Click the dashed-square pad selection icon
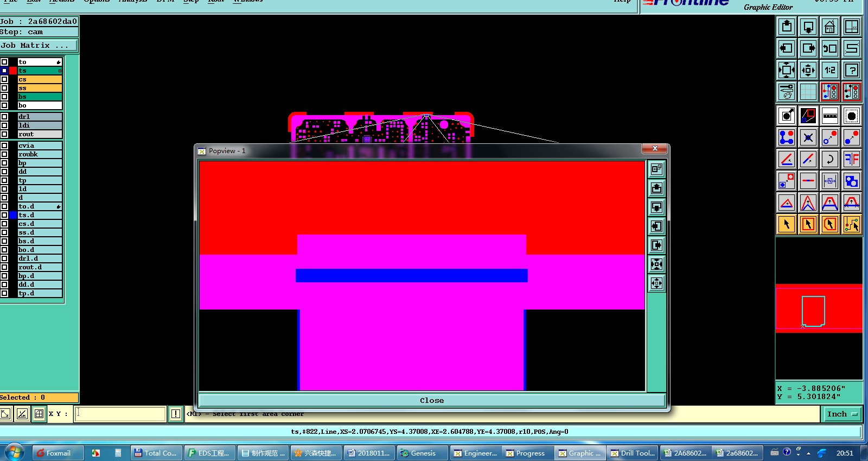868x461 pixels. pos(852,116)
